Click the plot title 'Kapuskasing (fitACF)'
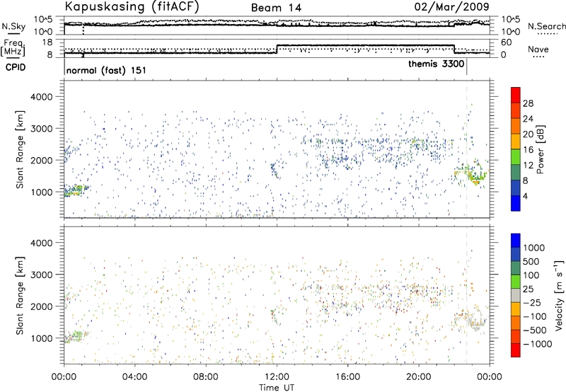 [132, 6]
